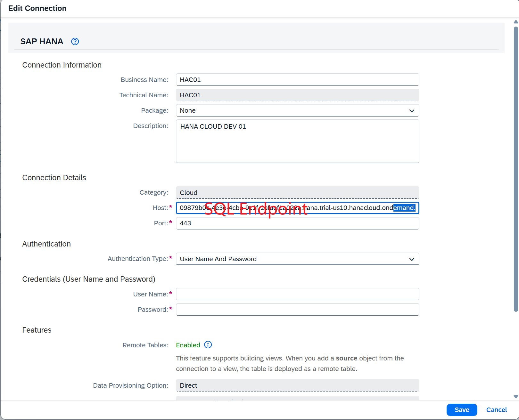Click the Remote Tables label
The image size is (519, 420).
click(x=145, y=345)
